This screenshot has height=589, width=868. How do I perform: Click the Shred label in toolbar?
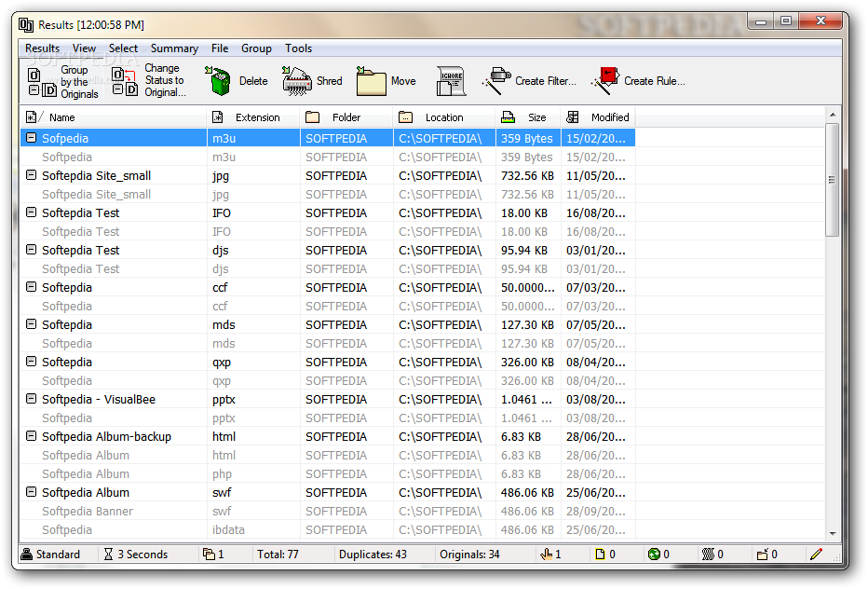pyautogui.click(x=330, y=81)
